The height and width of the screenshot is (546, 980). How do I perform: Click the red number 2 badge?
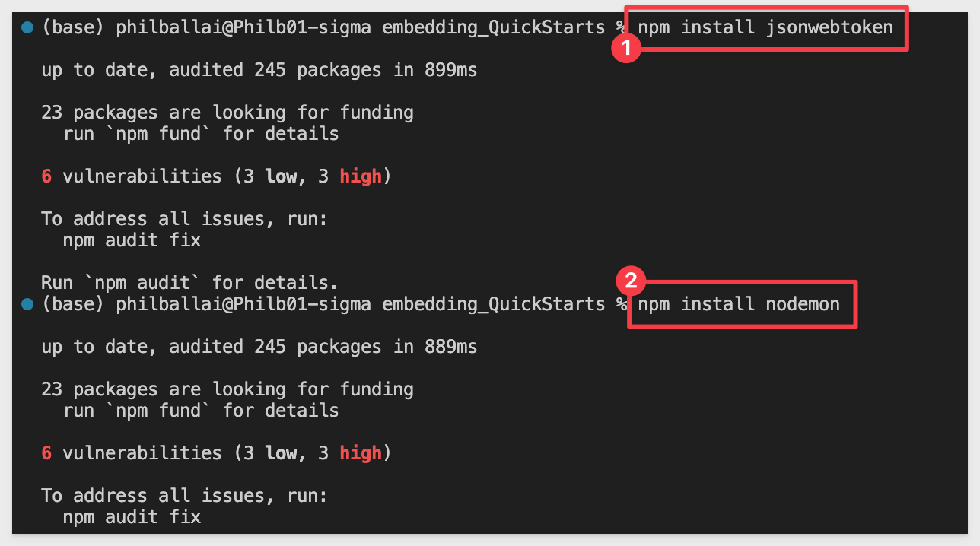click(x=630, y=281)
